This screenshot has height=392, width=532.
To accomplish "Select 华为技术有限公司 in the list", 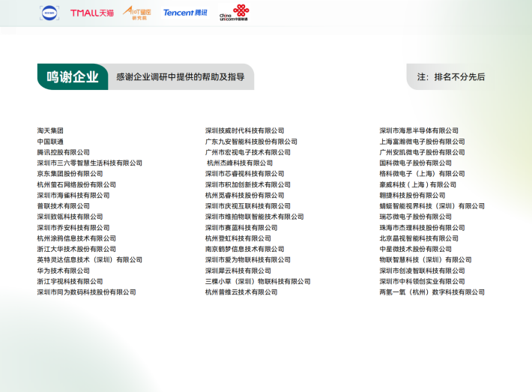I will coord(63,271).
